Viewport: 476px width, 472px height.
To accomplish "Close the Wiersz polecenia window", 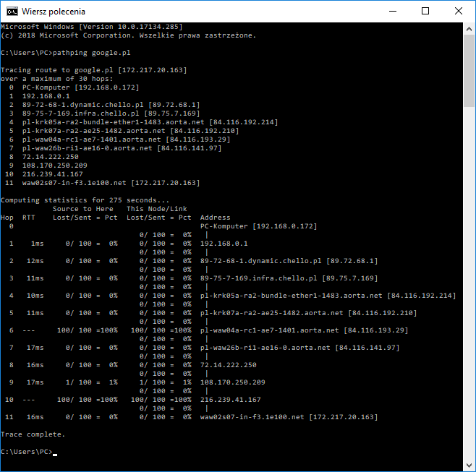I will click(x=459, y=11).
